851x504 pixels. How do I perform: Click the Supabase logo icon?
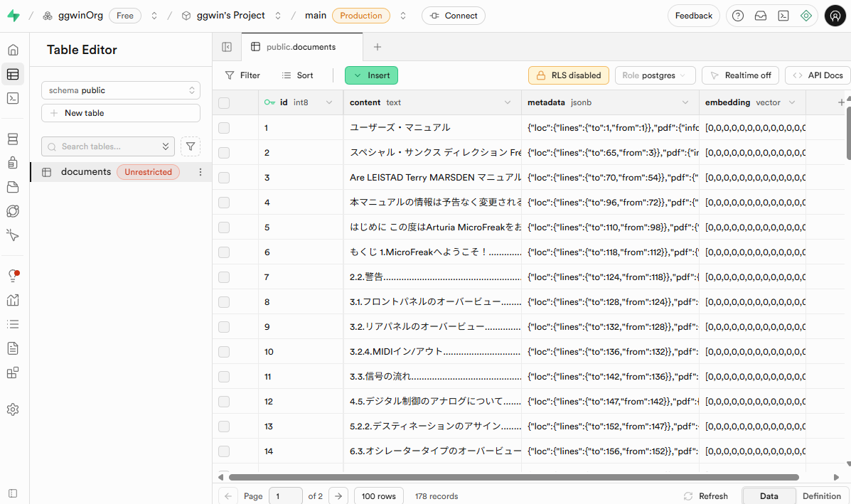[x=14, y=16]
